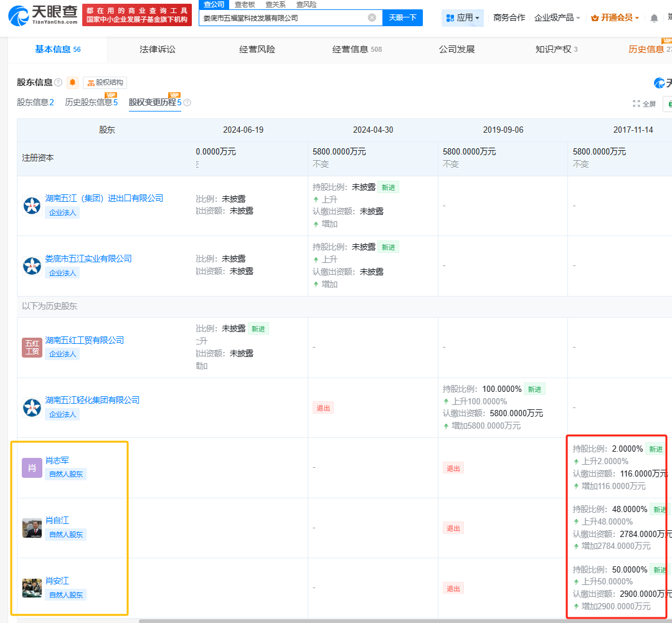Screen dimensions: 672x623
Task: Click the purple 肖 avatar of 肖志军
Action: click(32, 467)
